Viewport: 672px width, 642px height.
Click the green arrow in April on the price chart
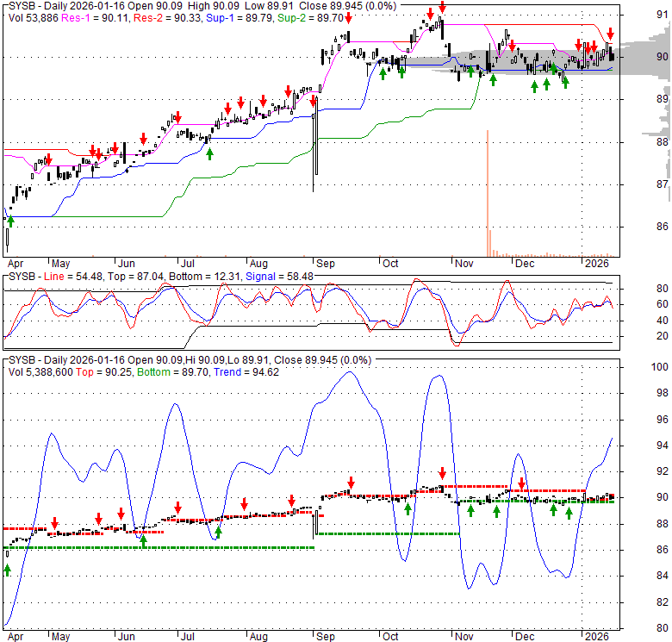(x=9, y=221)
